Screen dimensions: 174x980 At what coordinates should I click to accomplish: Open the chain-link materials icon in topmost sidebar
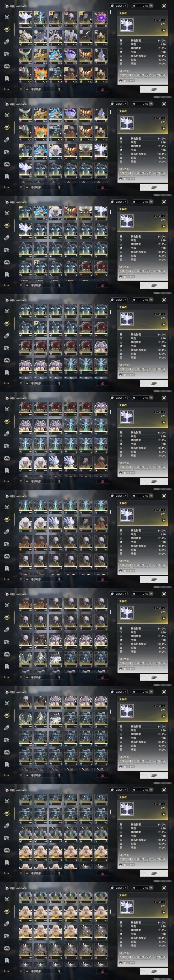click(6, 42)
